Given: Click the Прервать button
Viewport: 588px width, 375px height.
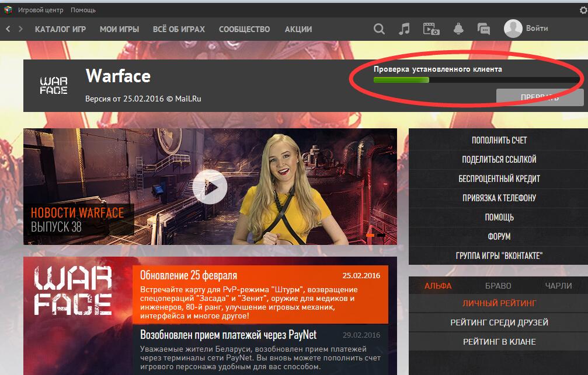Looking at the screenshot, I should pyautogui.click(x=540, y=97).
